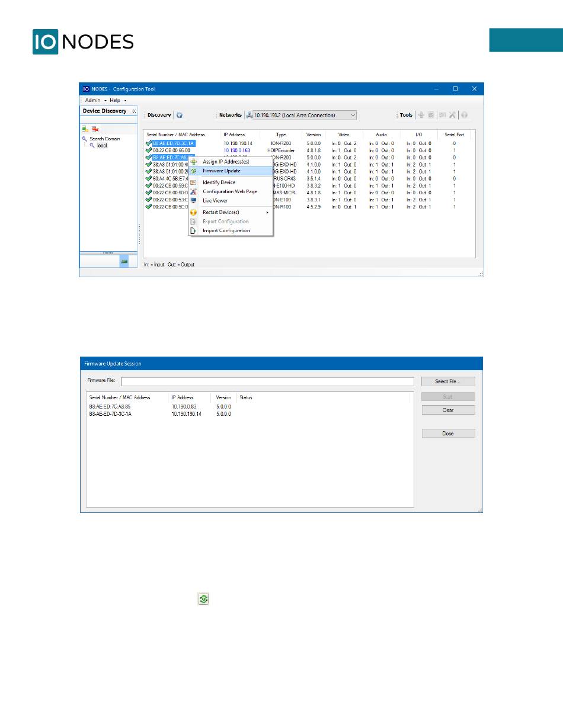Image resolution: width=563 pixels, height=728 pixels.
Task: Open the Help menu
Action: coord(117,101)
